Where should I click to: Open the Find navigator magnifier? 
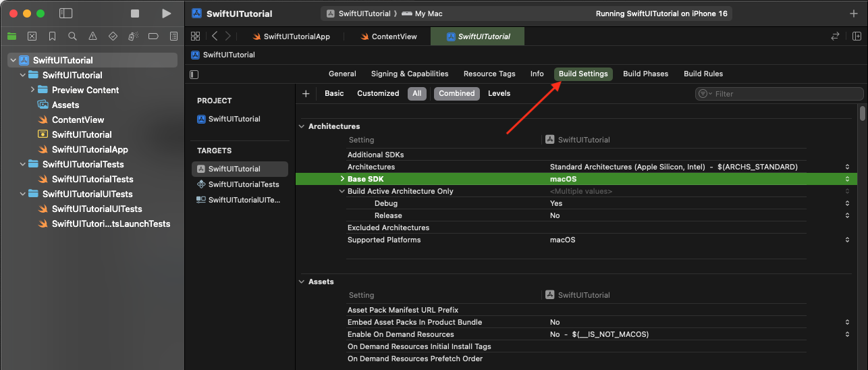coord(72,36)
